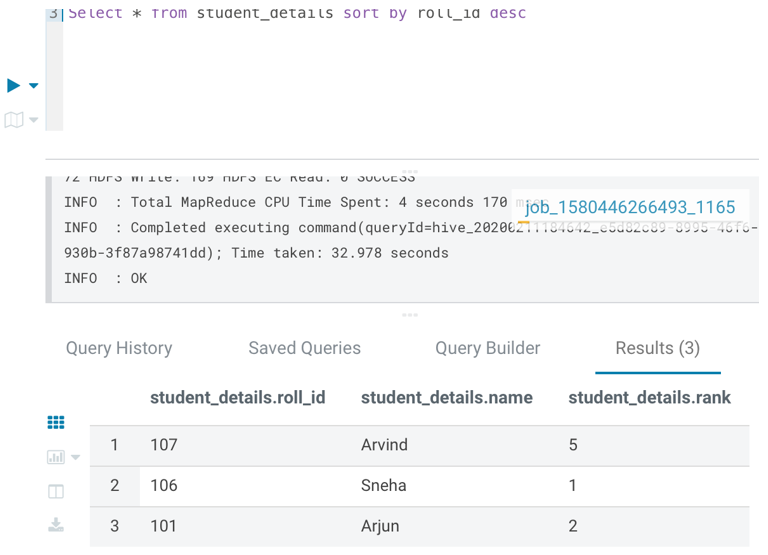
Task: Open the Saved Queries tab
Action: [x=304, y=348]
